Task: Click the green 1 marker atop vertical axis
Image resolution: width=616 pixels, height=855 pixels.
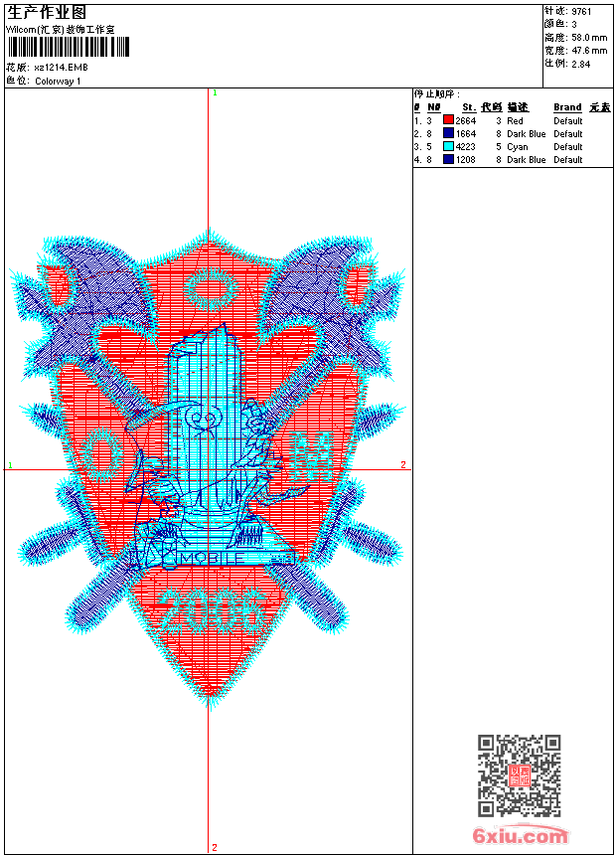Action: (x=215, y=92)
